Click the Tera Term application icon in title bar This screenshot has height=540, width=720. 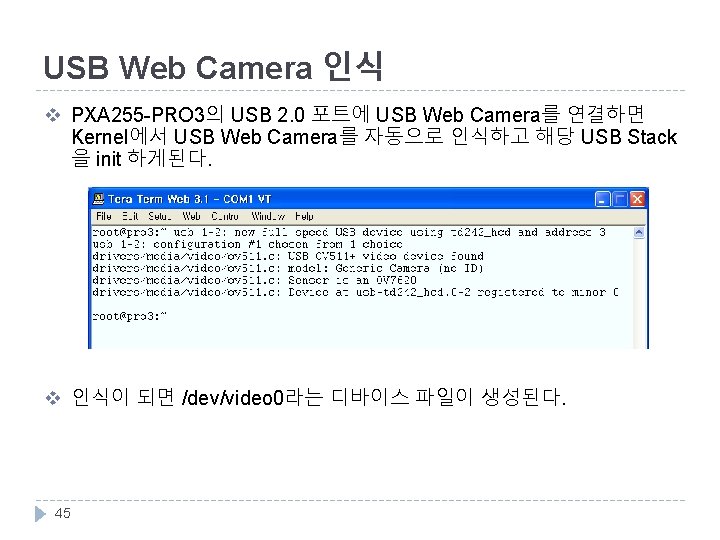[98, 199]
